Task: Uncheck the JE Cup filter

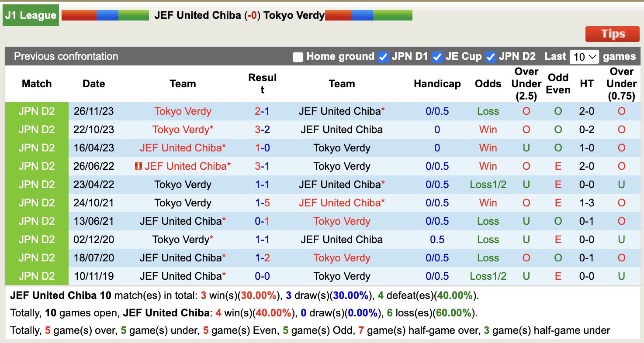Action: (x=437, y=57)
